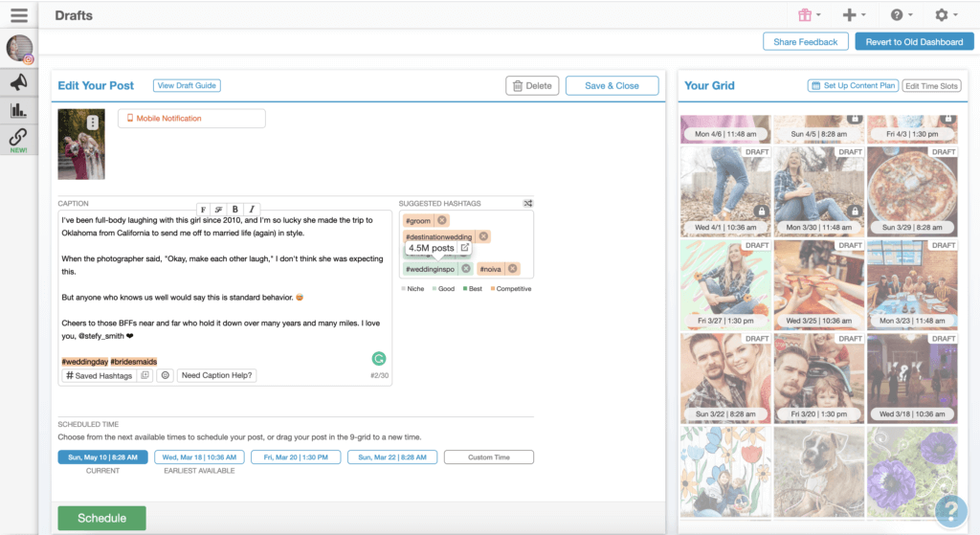
Task: Remove the #weddinginspo hashtag
Action: click(466, 269)
